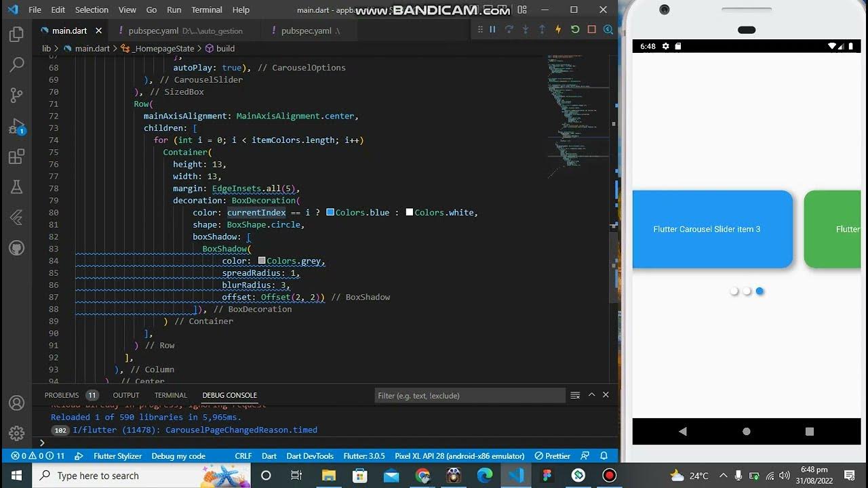Image resolution: width=868 pixels, height=488 pixels.
Task: Open the notifications bell in status bar
Action: (604, 456)
